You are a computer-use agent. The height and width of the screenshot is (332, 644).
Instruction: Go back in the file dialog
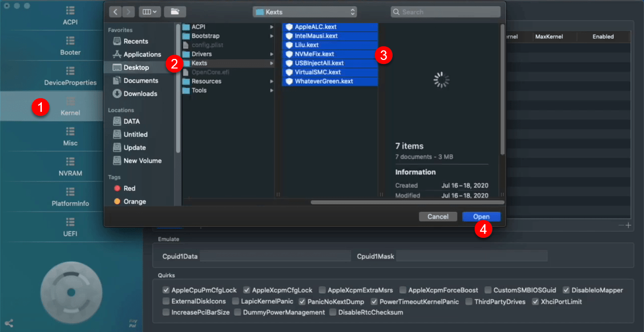pos(115,12)
